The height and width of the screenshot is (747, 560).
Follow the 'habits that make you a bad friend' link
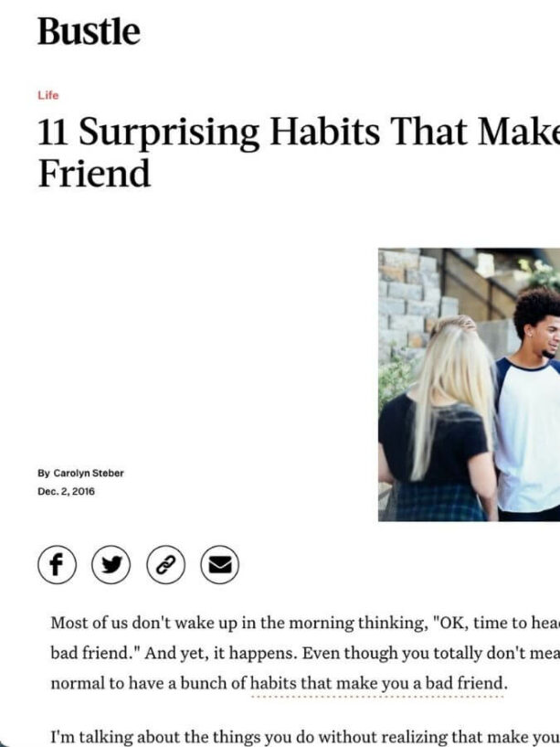[376, 683]
